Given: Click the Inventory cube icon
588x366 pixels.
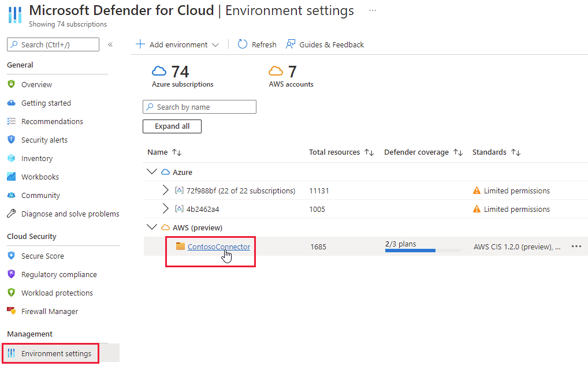Looking at the screenshot, I should pos(11,158).
